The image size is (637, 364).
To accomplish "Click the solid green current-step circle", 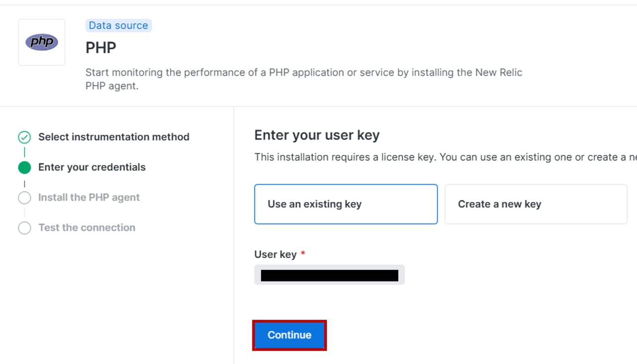I will click(x=24, y=168).
